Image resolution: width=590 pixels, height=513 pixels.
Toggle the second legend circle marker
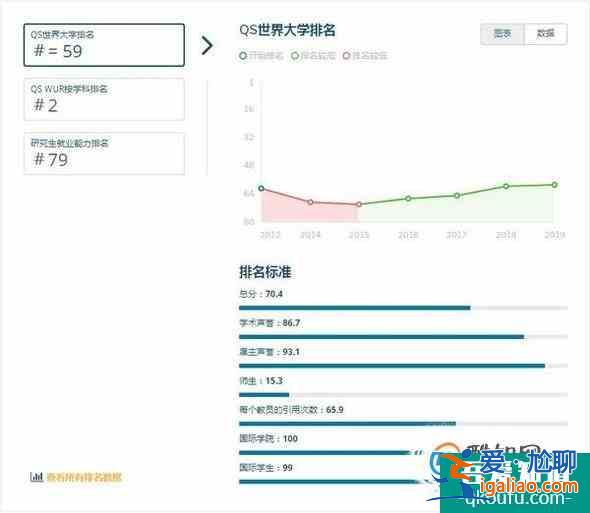coord(295,56)
